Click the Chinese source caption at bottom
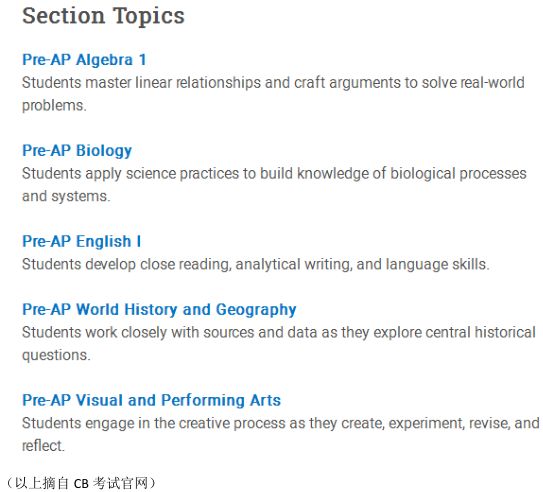Screen dimensions: 543x492 [x=81, y=483]
